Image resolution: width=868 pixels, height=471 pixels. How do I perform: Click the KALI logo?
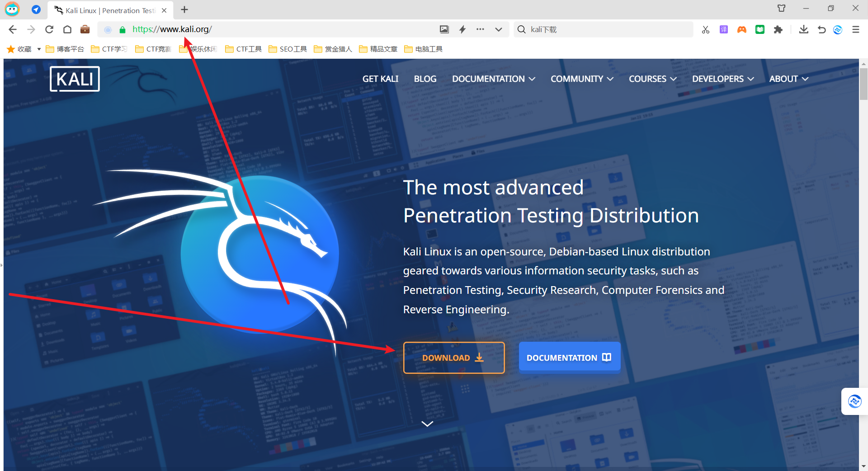pyautogui.click(x=75, y=79)
